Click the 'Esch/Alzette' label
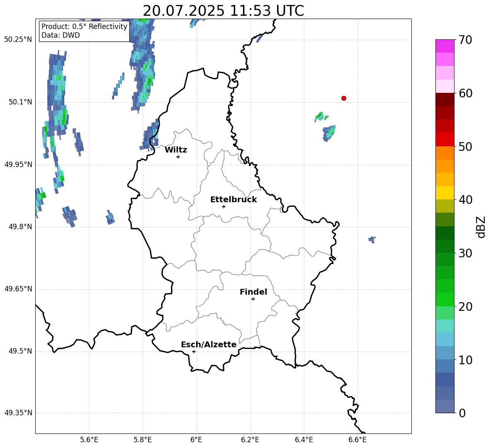The height and width of the screenshot is (448, 491). click(x=209, y=344)
